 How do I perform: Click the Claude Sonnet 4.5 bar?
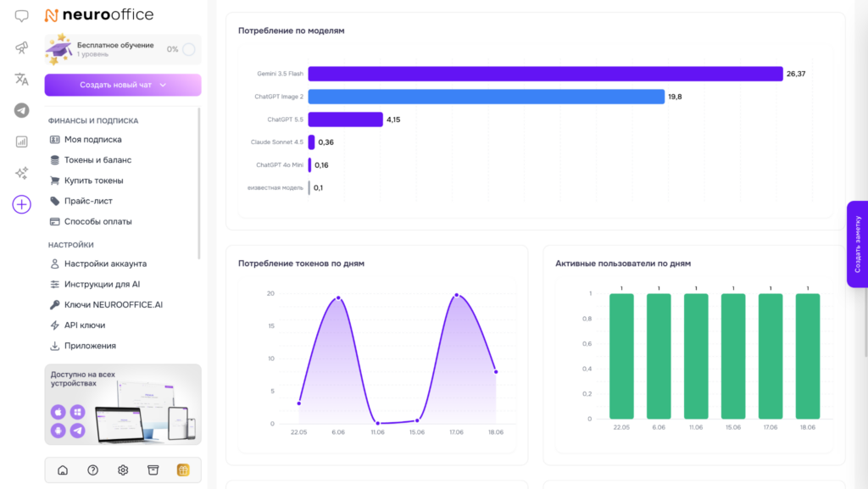click(311, 142)
